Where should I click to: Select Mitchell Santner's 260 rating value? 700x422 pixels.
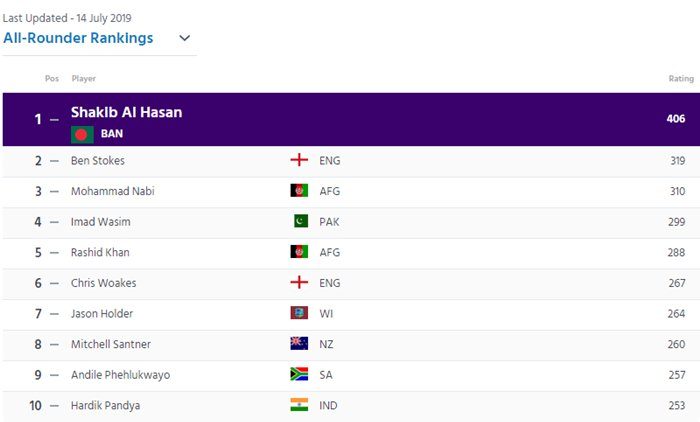(676, 344)
